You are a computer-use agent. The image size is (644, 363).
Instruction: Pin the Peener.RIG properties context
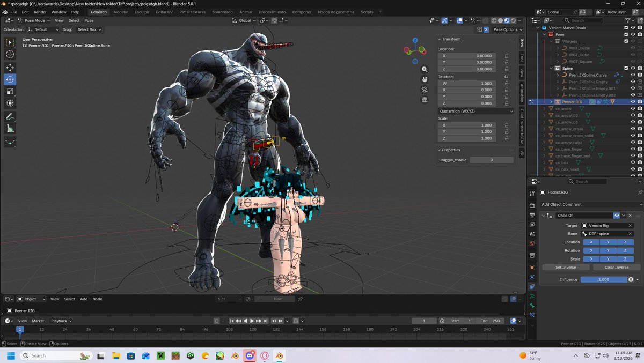(x=640, y=192)
